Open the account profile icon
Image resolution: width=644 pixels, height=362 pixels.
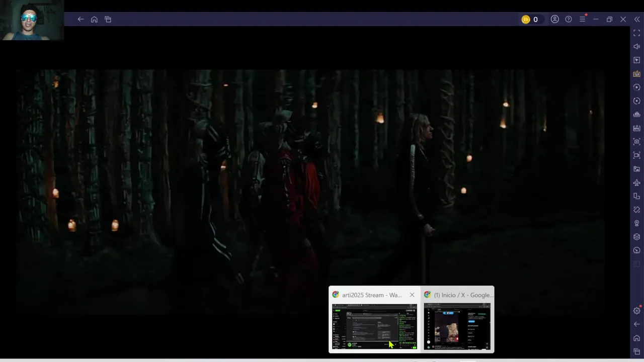[554, 19]
